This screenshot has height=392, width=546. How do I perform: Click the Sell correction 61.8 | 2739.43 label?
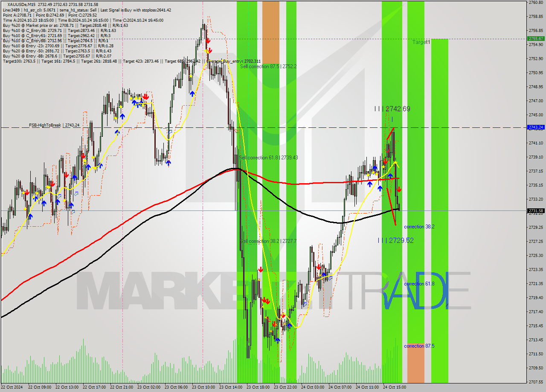tap(268, 158)
